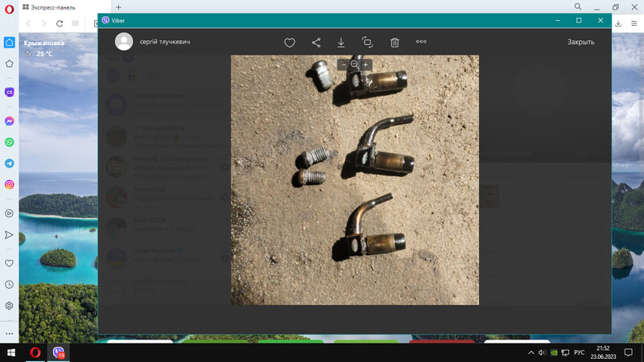Click sender name сергій тлучкевич
The image size is (644, 362).
(x=165, y=42)
